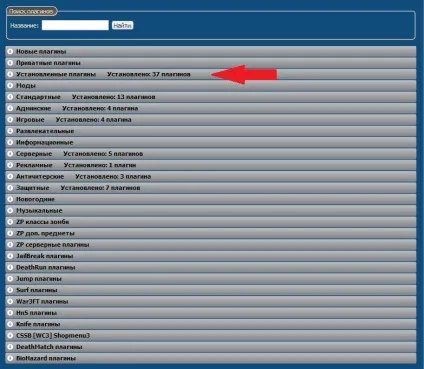Select the Защитные category label
424x369 pixels.
click(x=33, y=188)
